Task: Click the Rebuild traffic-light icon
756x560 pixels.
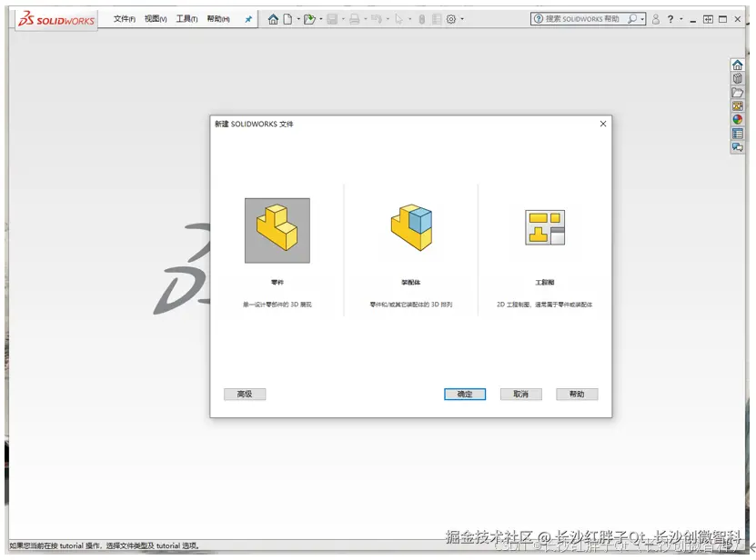Action: [422, 19]
